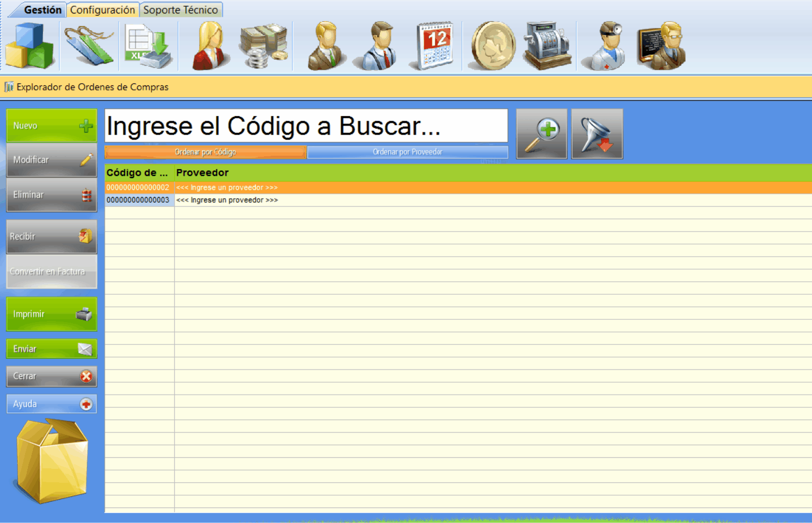Select order row 000000000000002
Viewport: 812px width, 523px height.
[458, 188]
